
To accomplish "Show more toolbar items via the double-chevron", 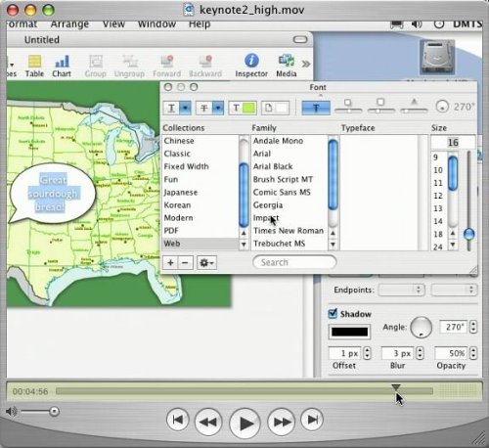I will click(306, 64).
